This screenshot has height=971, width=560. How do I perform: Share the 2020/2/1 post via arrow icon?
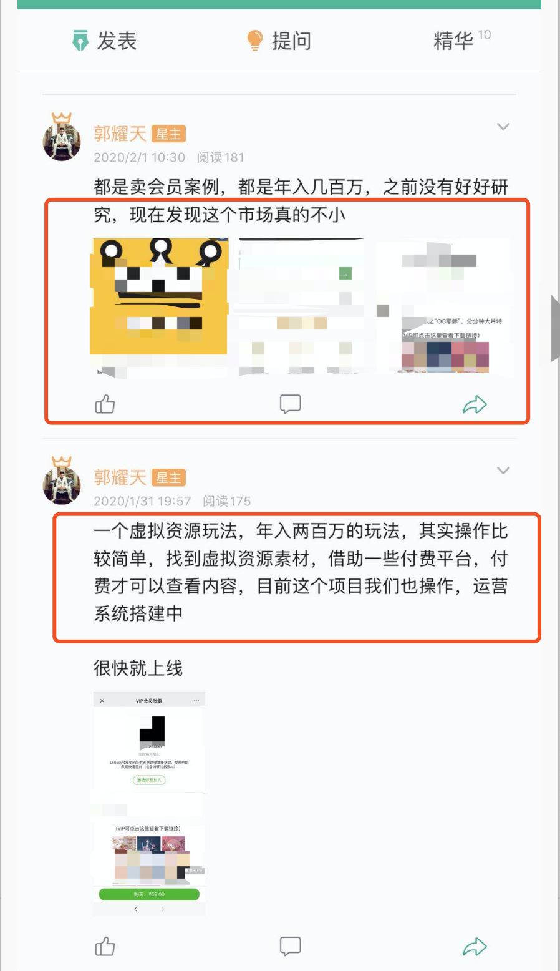coord(475,404)
